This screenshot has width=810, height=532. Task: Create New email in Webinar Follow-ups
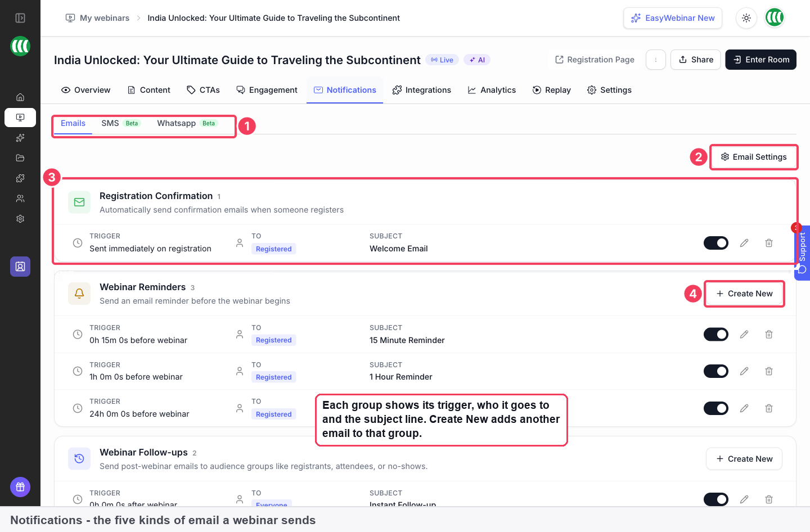click(744, 459)
